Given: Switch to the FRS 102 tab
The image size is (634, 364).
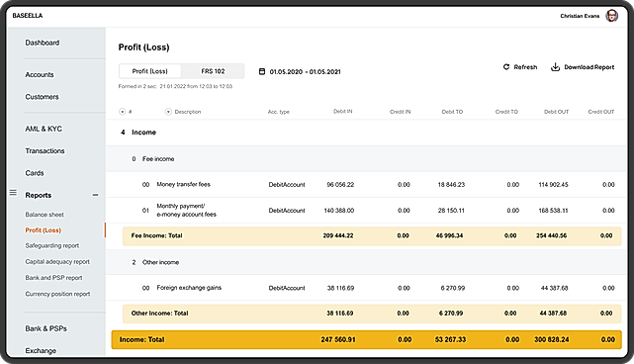Looking at the screenshot, I should pyautogui.click(x=213, y=71).
